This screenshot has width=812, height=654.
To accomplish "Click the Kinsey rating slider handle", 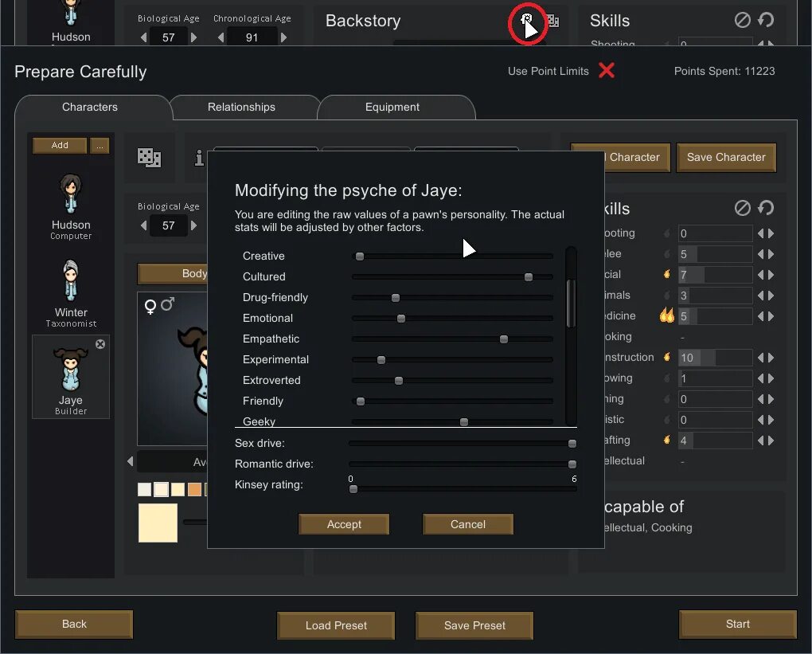I will [x=353, y=488].
